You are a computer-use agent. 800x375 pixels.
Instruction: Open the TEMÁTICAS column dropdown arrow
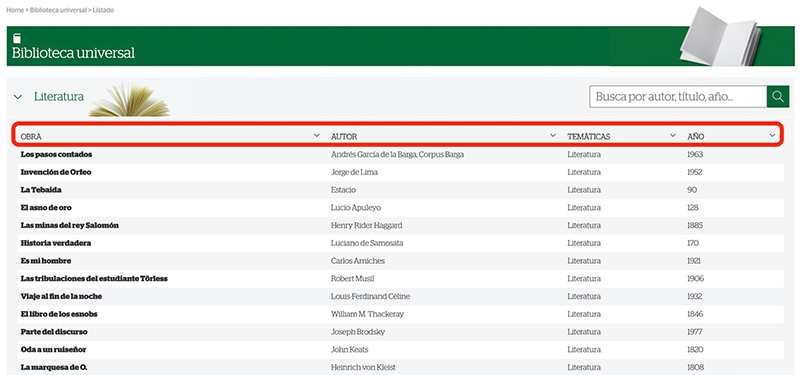[x=672, y=136]
